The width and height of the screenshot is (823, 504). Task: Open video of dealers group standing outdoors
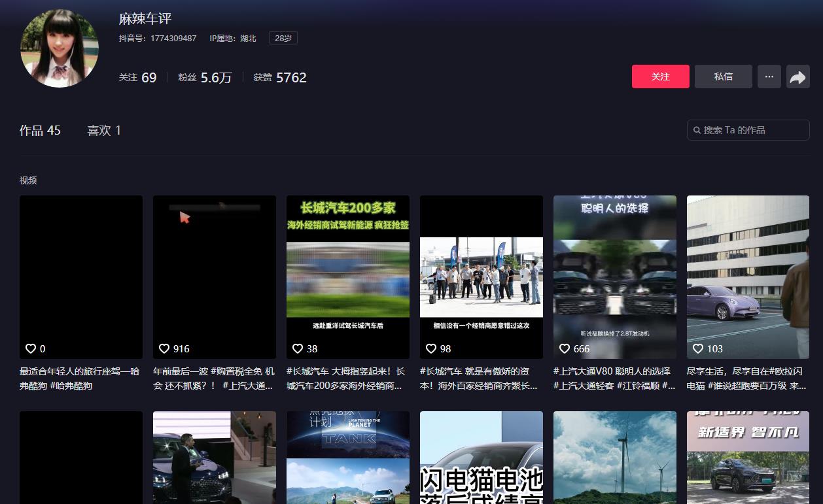coord(482,277)
